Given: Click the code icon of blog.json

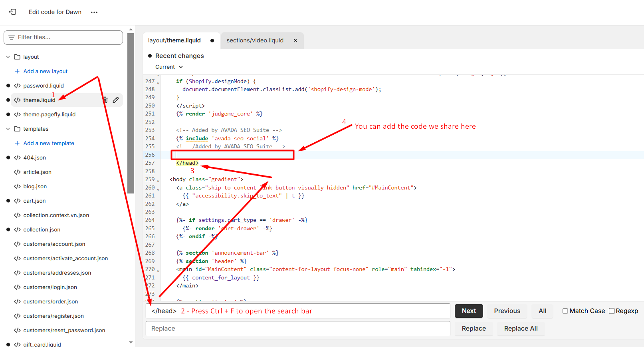Looking at the screenshot, I should point(17,186).
